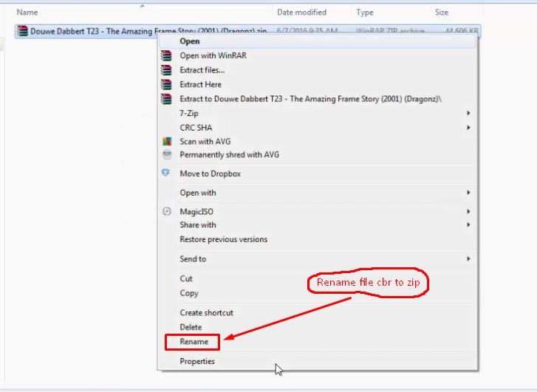537x392 pixels.
Task: Choose Open from the context menu
Action: [x=318, y=41]
